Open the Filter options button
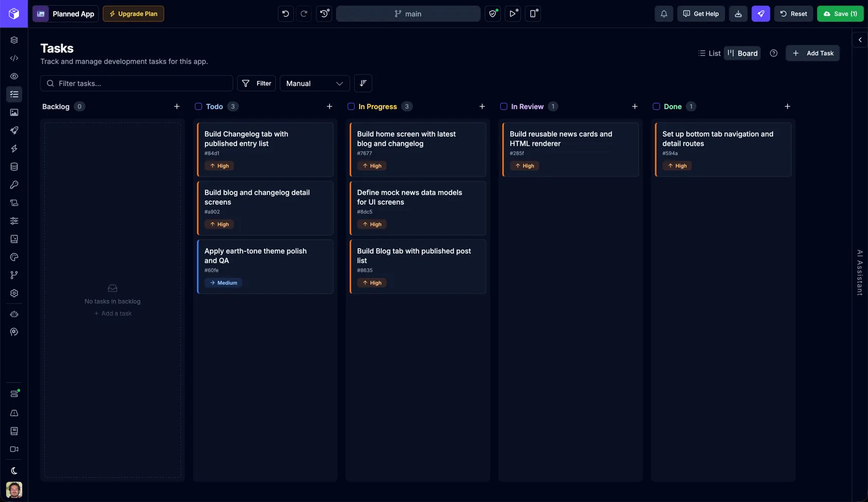 [x=256, y=83]
